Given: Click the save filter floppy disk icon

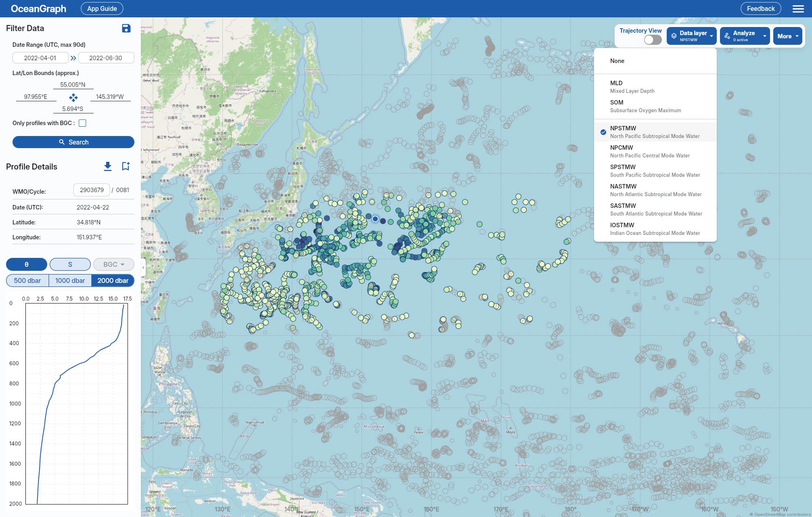Looking at the screenshot, I should click(x=126, y=28).
